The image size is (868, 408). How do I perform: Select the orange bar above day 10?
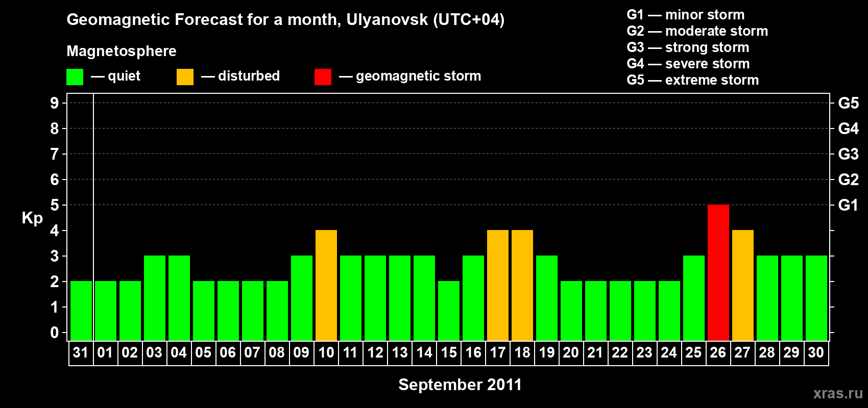326,285
